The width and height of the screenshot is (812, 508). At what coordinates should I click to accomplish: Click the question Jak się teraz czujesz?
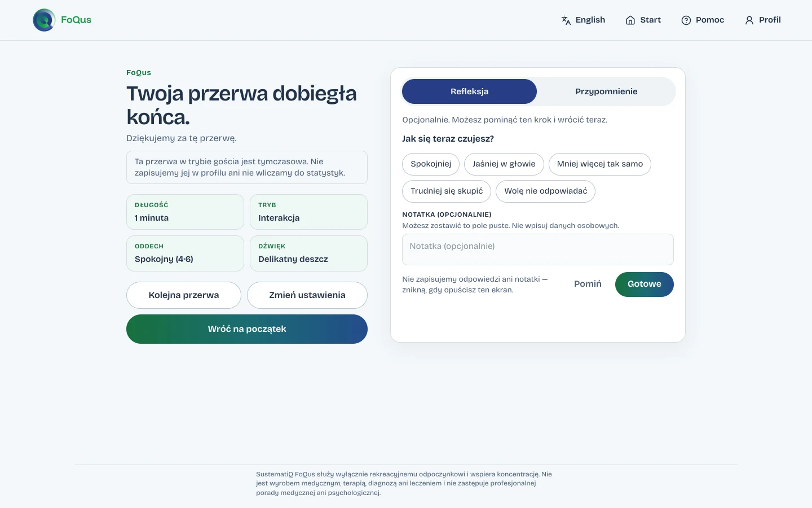point(448,139)
